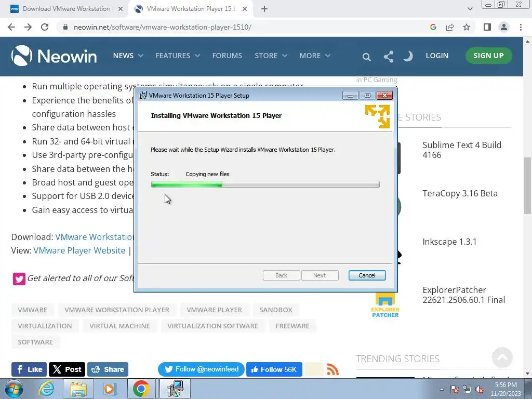This screenshot has height=399, width=532.
Task: Click Follow @neowinfeed button
Action: 201,369
